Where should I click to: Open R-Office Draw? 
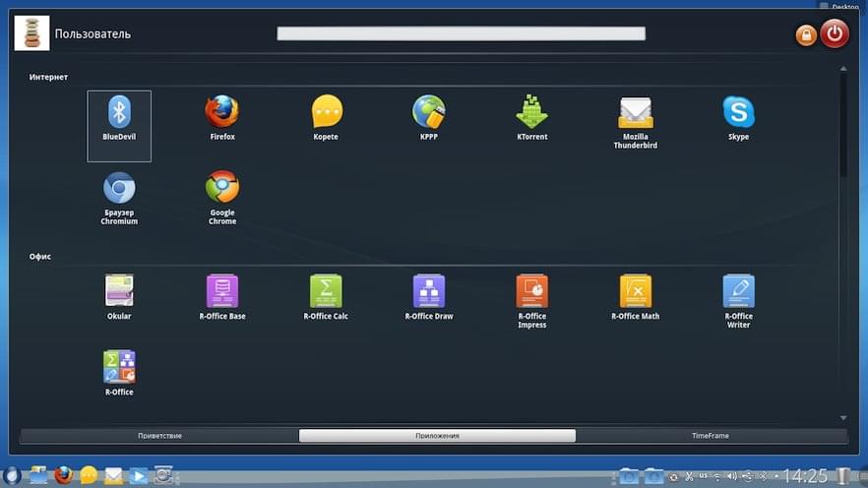pos(428,297)
